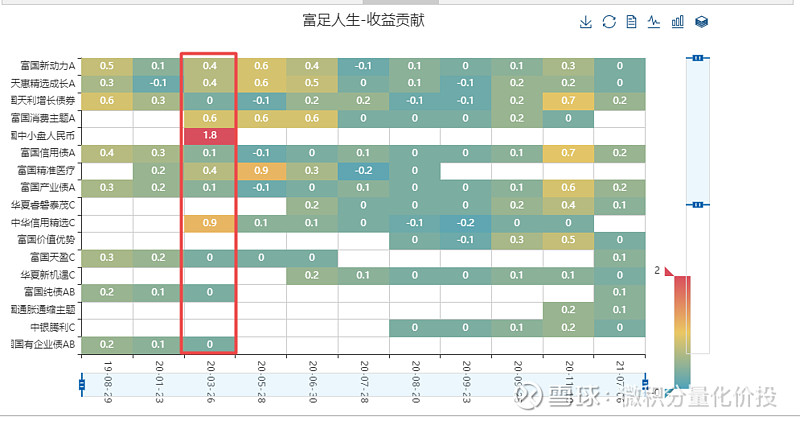Click the 20-06-30 date axis label
800x421 pixels.
312,382
